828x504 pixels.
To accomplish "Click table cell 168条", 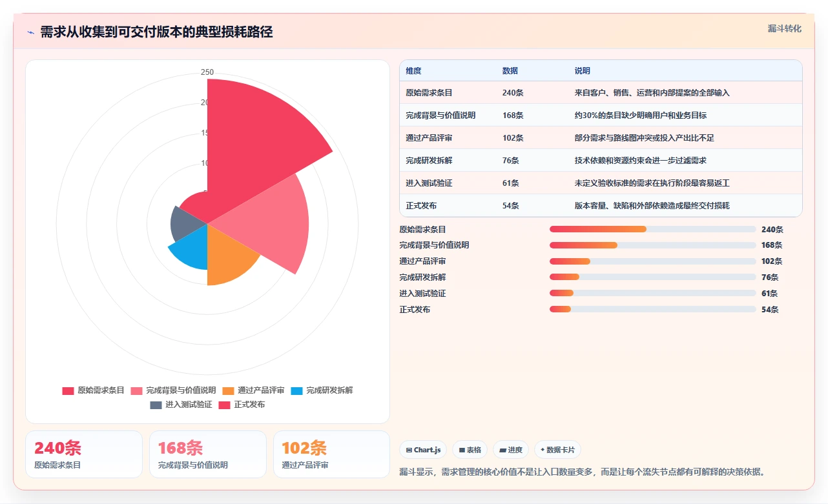I will 513,116.
